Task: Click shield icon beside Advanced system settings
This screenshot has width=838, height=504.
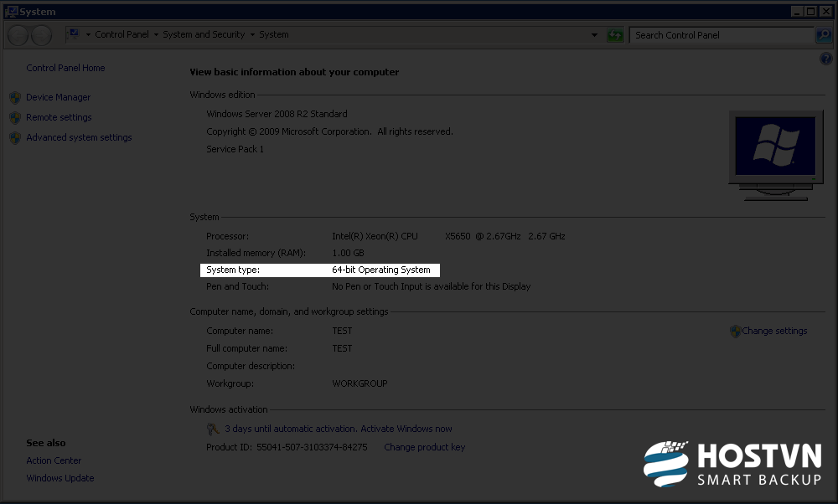Action: (x=15, y=138)
